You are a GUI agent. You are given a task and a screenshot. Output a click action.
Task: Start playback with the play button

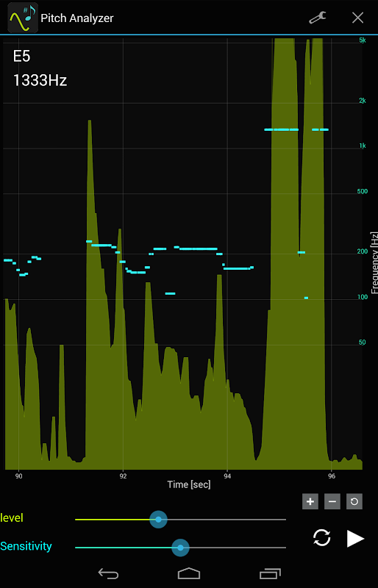[354, 539]
